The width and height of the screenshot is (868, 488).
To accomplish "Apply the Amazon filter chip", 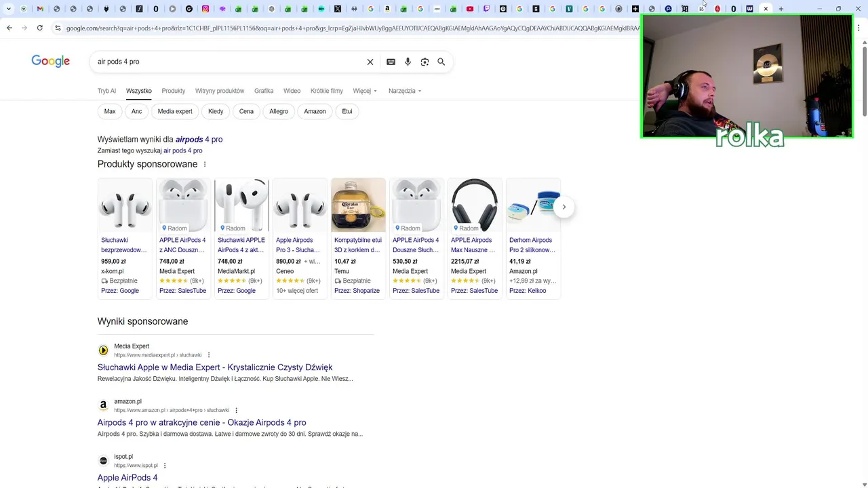I will pos(315,111).
